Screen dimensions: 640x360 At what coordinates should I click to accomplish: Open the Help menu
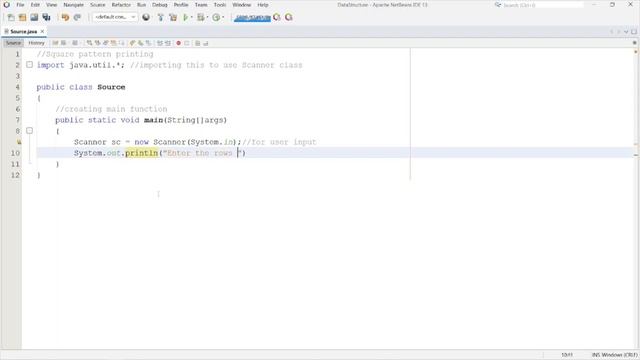pos(263,5)
